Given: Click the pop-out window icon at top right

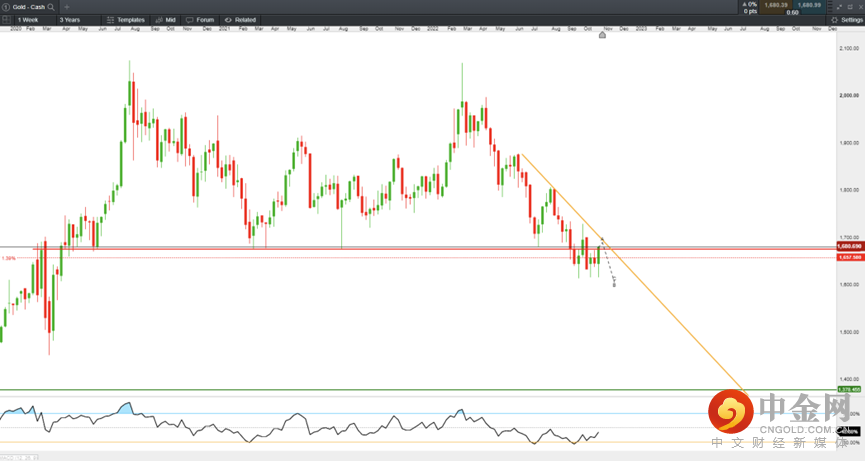Looking at the screenshot, I should [850, 7].
